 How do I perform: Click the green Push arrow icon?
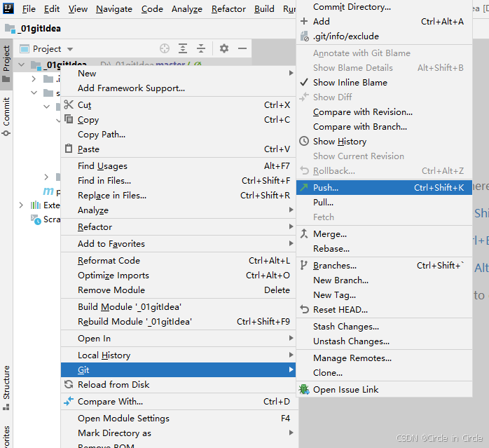point(304,188)
